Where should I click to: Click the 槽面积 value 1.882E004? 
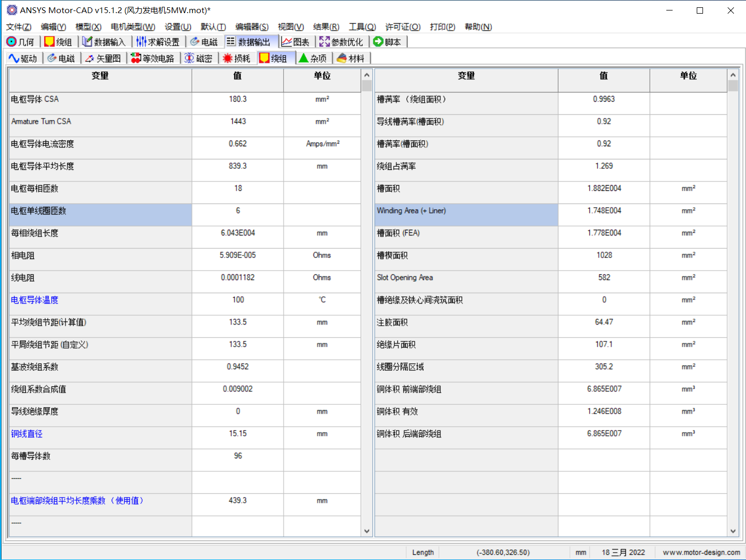coord(604,188)
